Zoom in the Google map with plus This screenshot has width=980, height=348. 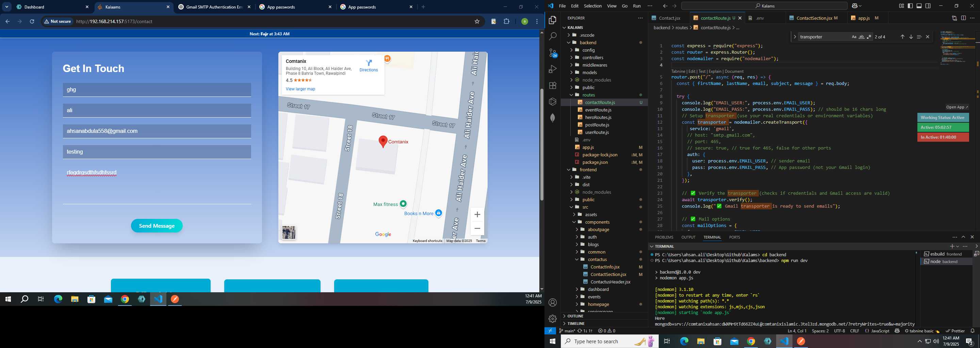[477, 215]
